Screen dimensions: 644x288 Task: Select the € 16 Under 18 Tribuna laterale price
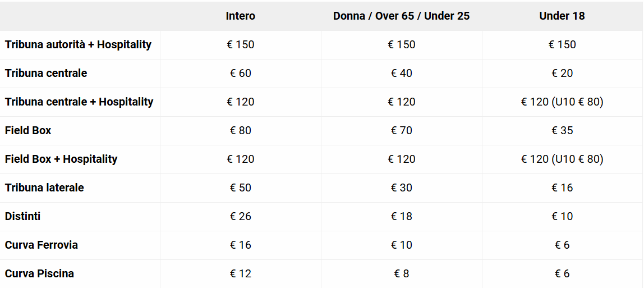pyautogui.click(x=562, y=188)
